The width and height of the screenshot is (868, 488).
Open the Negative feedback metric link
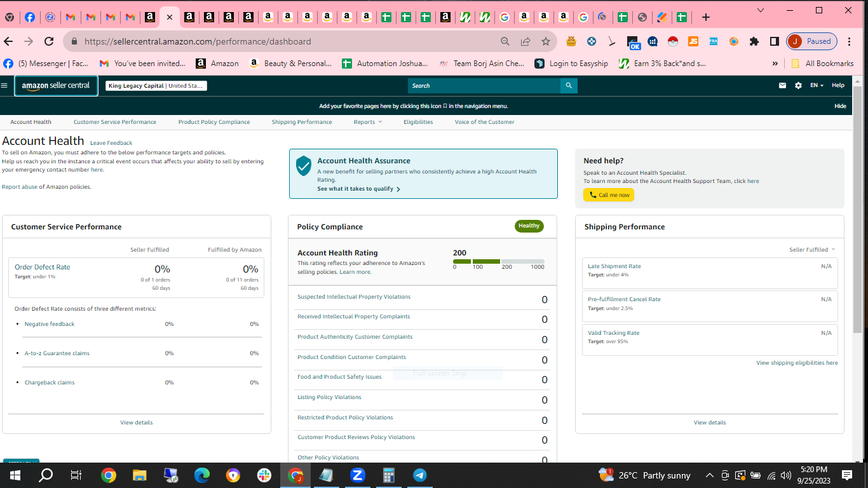[x=50, y=324]
